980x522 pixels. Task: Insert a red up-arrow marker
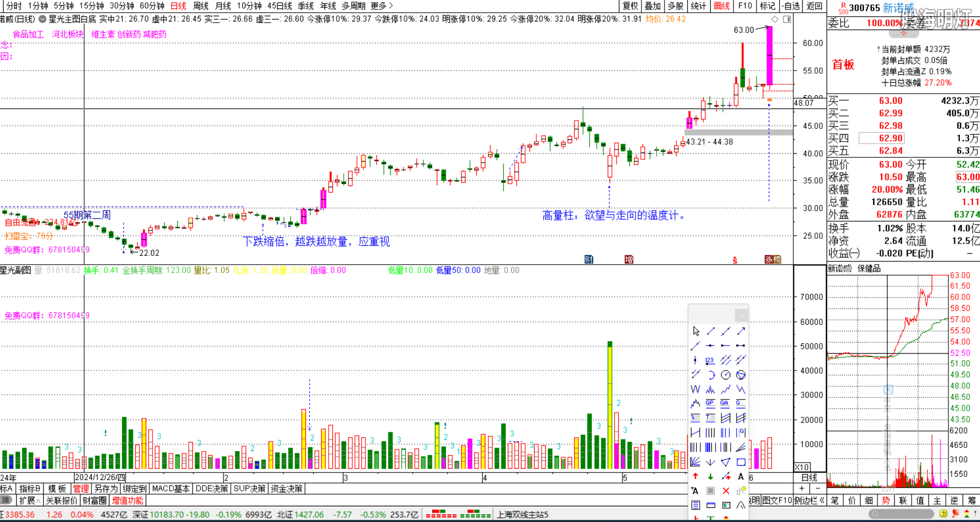[x=696, y=476]
